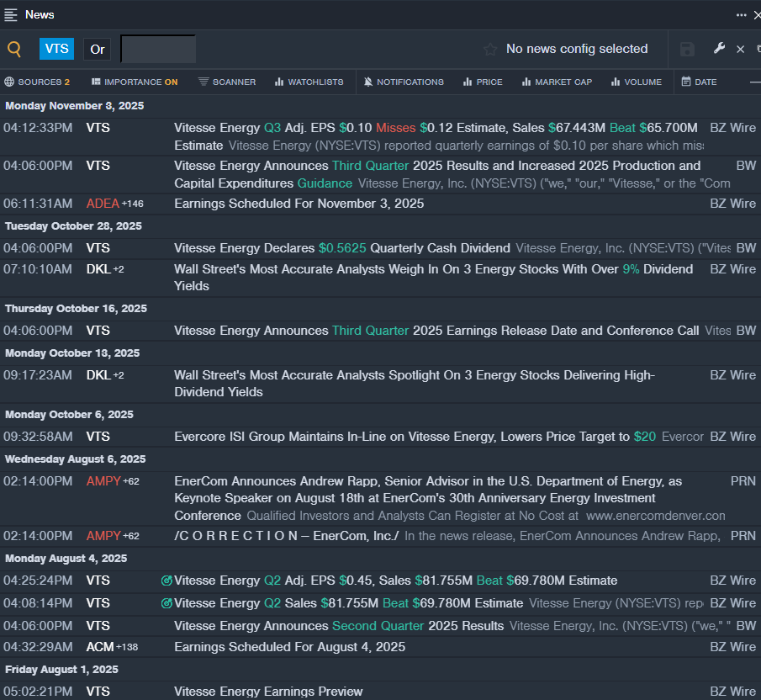The image size is (761, 700).
Task: Toggle the Notifications filter
Action: [x=403, y=82]
